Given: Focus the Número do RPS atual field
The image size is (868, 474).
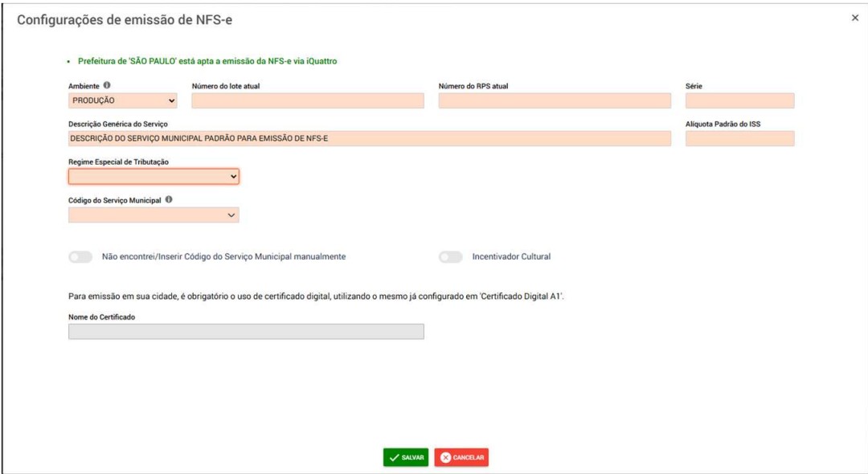Looking at the screenshot, I should click(x=555, y=100).
